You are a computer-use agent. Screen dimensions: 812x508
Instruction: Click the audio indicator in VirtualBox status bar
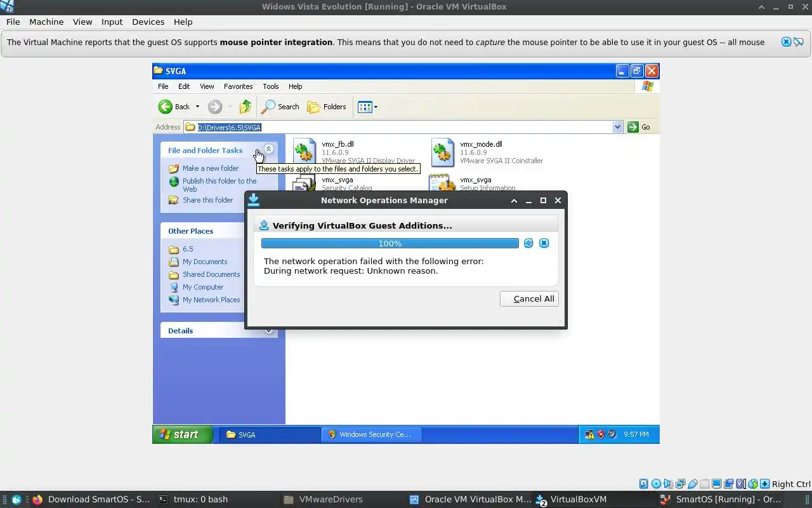click(x=668, y=484)
